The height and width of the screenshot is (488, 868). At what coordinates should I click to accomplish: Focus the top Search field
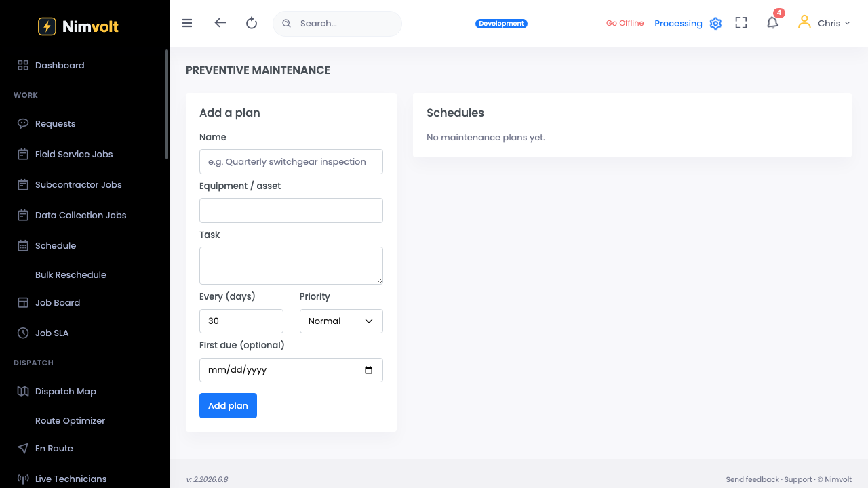pyautogui.click(x=337, y=23)
